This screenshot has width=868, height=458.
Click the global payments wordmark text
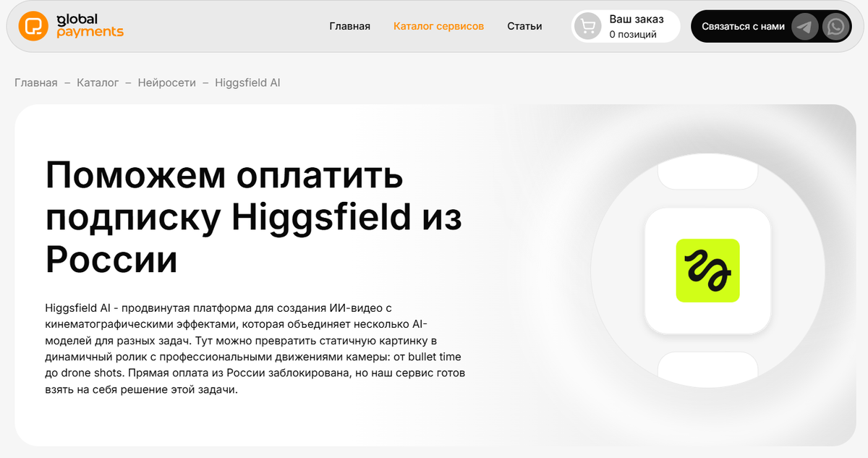click(90, 25)
